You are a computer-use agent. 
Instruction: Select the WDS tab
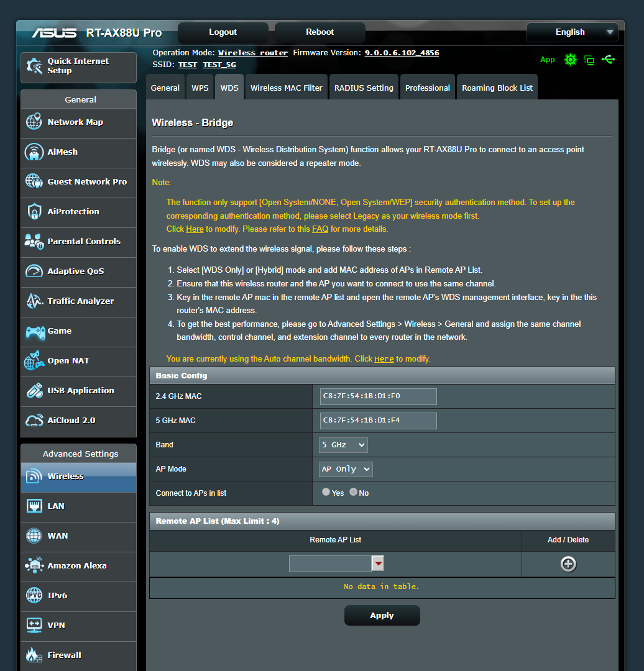click(229, 88)
